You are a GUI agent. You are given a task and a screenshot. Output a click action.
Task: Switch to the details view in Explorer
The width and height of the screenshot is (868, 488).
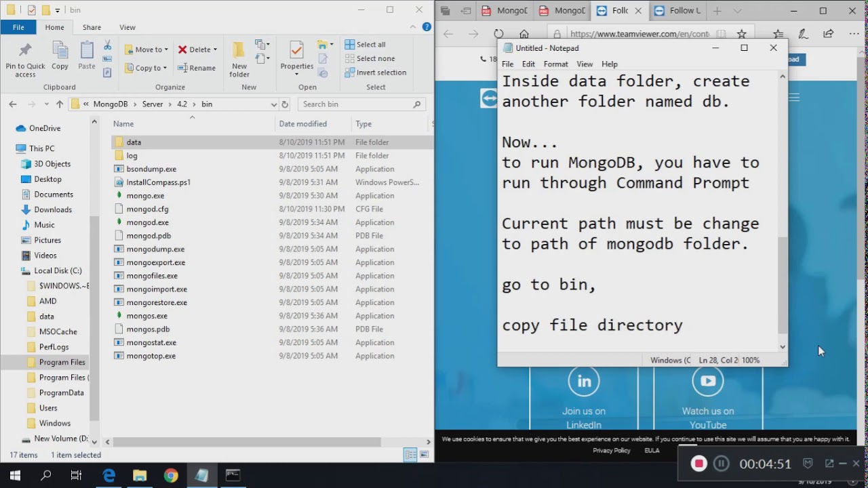click(x=410, y=455)
